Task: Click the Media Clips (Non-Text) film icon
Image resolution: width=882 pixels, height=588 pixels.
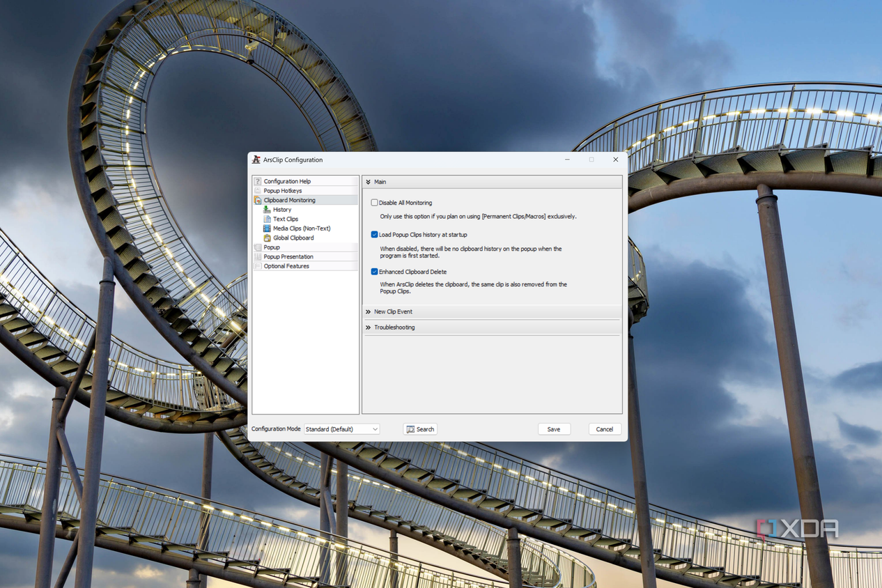Action: point(267,229)
